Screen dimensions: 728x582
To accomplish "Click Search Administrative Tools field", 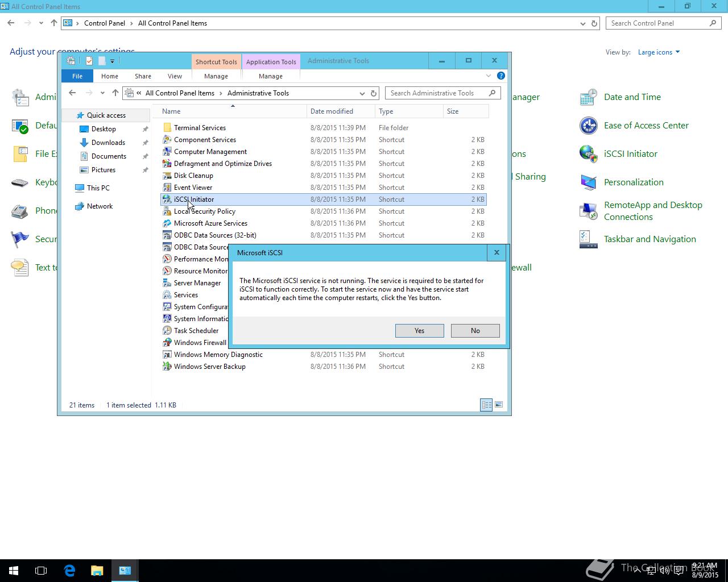I will 442,93.
